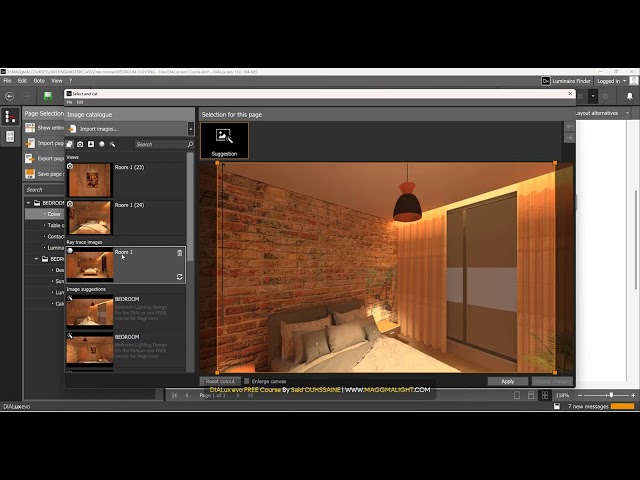Image resolution: width=640 pixels, height=480 pixels.
Task: Toggle the Enlarge canvas checkbox
Action: tap(247, 381)
